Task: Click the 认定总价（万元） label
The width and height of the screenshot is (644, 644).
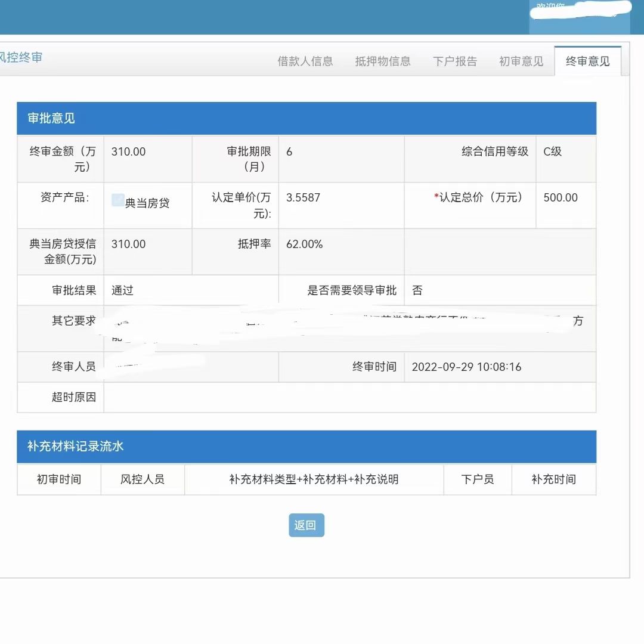Action: [x=478, y=197]
